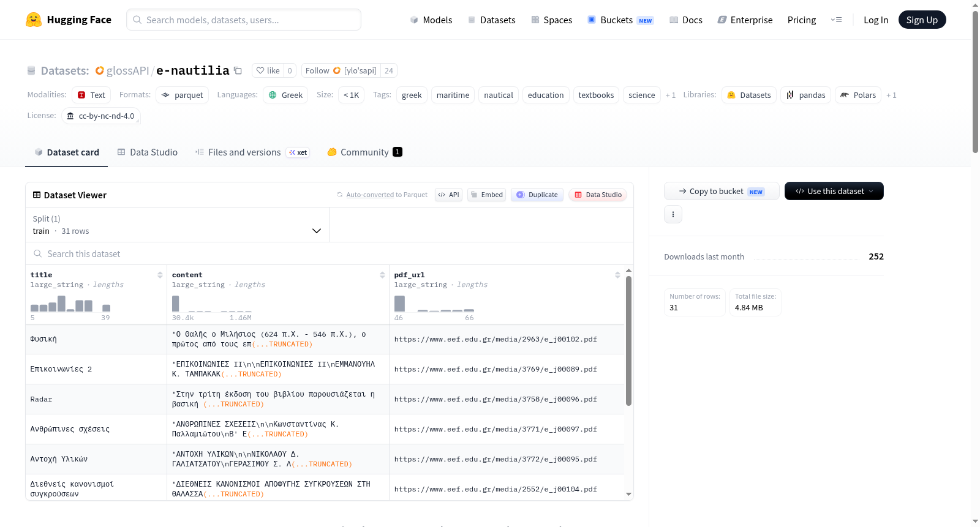Switch to the Dataset card tab
980x527 pixels.
[67, 152]
